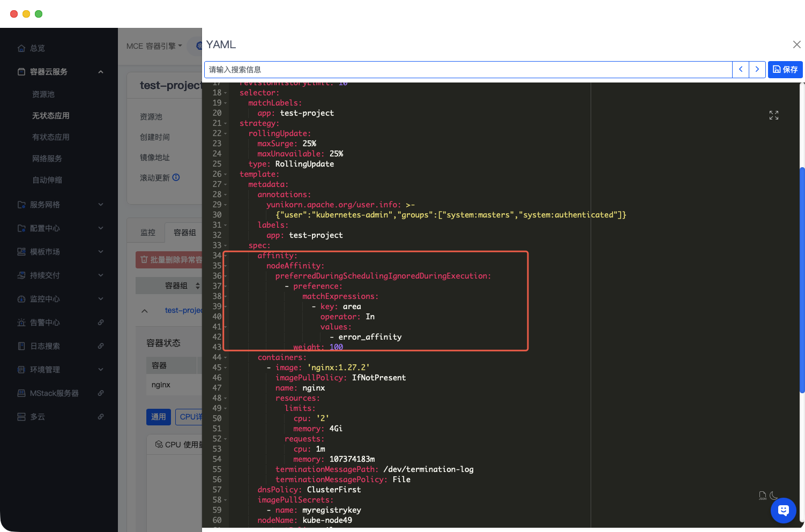805x532 pixels.
Task: Select 有状态应用 in the sidebar
Action: (x=50, y=137)
